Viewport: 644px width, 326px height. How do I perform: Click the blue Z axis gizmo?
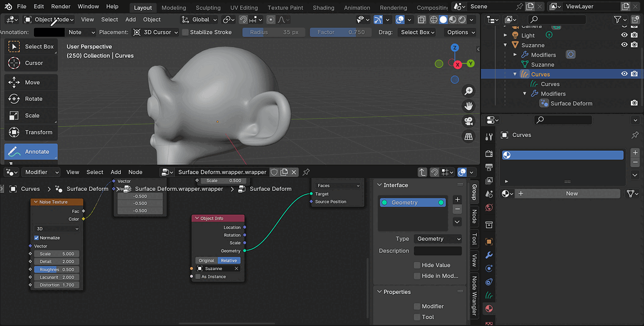[x=455, y=48]
